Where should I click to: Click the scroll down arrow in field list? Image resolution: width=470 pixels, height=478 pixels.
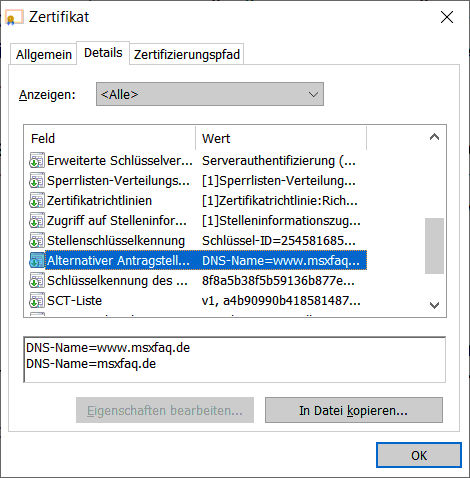434,305
